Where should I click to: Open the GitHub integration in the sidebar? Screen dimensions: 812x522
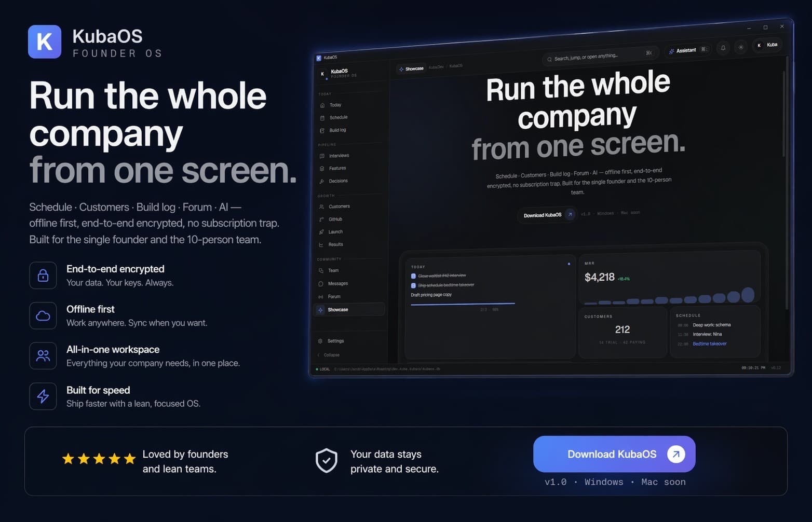tap(335, 219)
